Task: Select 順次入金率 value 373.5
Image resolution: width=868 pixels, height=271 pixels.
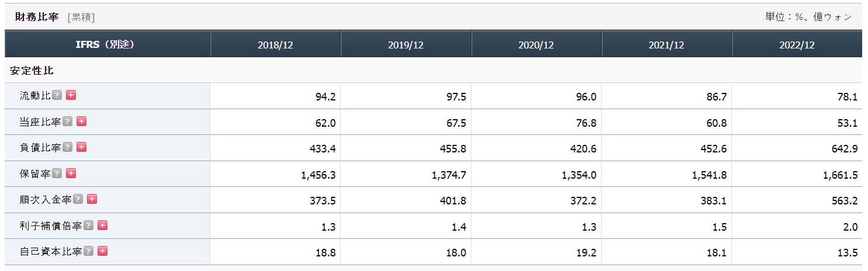Action: click(x=322, y=201)
